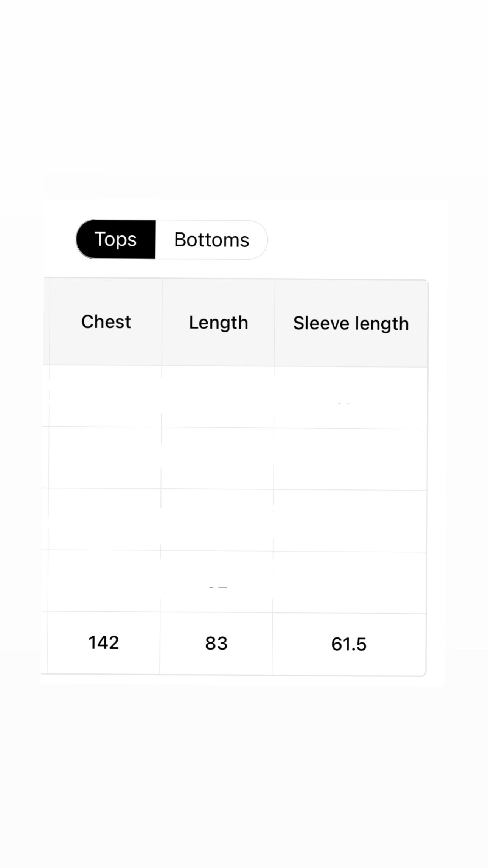Select the blank Length cell in second row
This screenshot has height=868, width=488.
(218, 458)
